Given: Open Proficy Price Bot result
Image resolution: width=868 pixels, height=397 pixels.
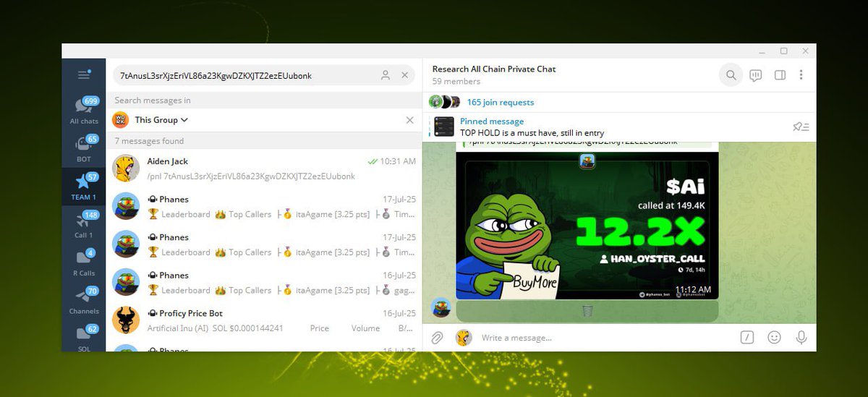Looking at the screenshot, I should [x=264, y=320].
